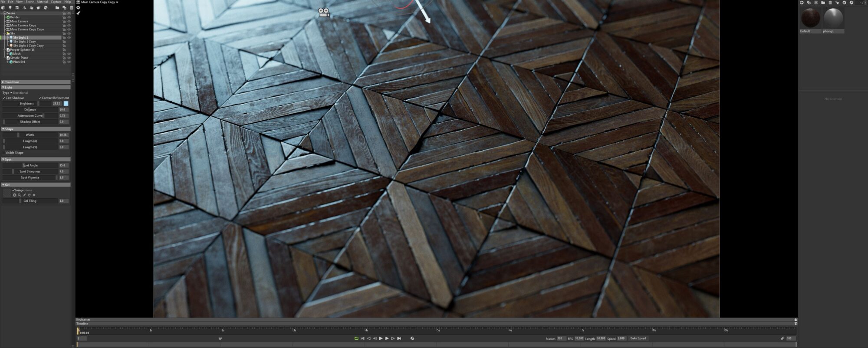
Task: Open Gel image settings gear icon
Action: (x=14, y=195)
